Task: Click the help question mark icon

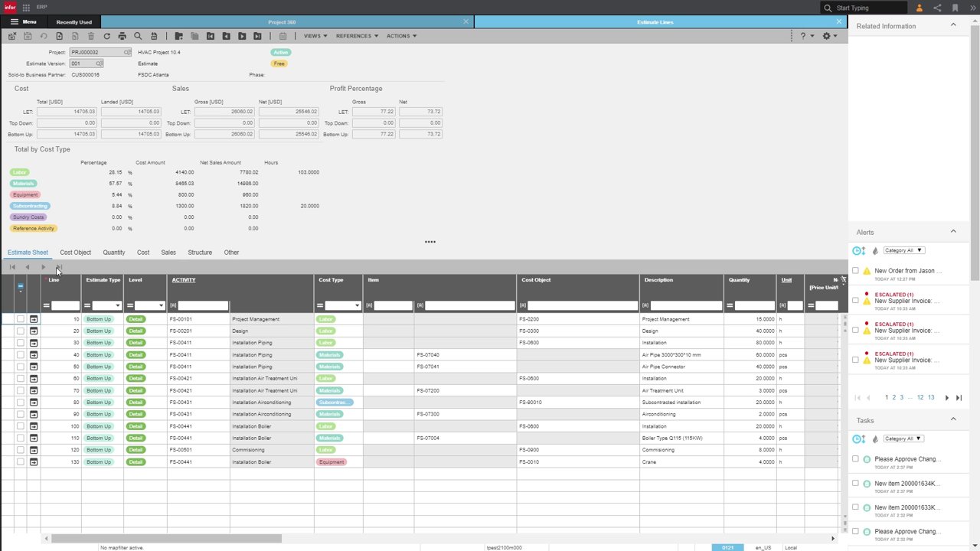Action: coord(803,36)
